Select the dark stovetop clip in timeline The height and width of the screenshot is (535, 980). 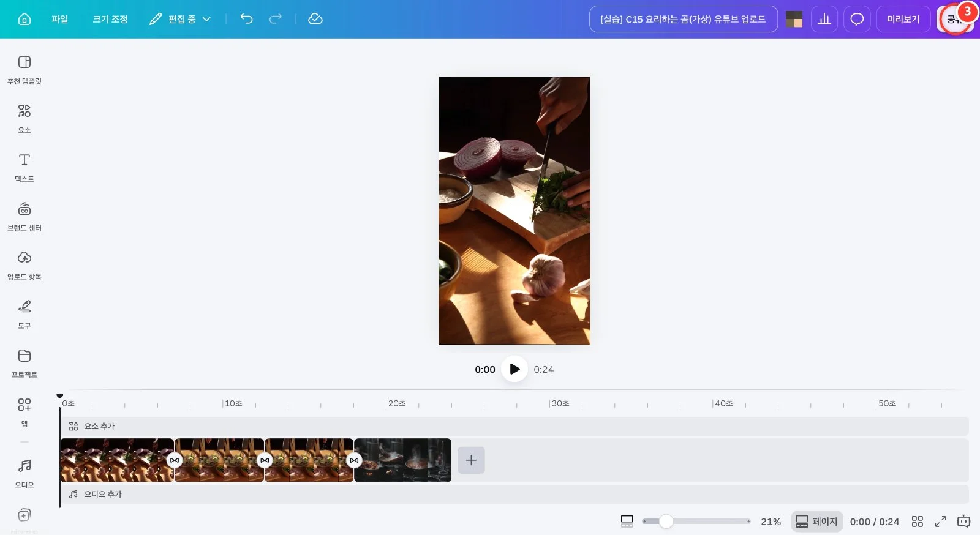pyautogui.click(x=403, y=460)
